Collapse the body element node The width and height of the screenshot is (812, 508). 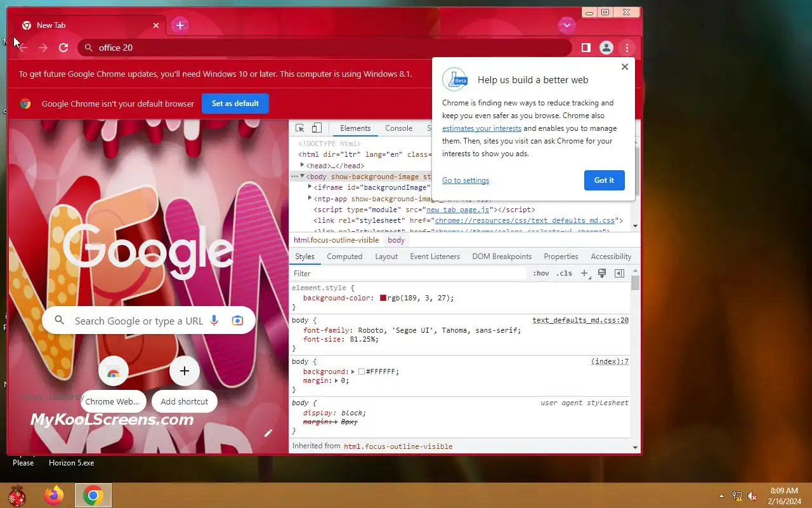pyautogui.click(x=303, y=177)
